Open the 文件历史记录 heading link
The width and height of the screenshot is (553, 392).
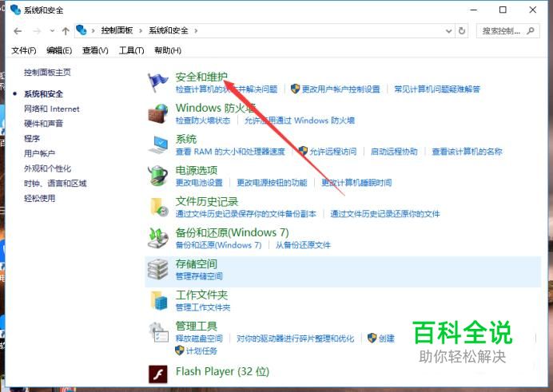(207, 201)
